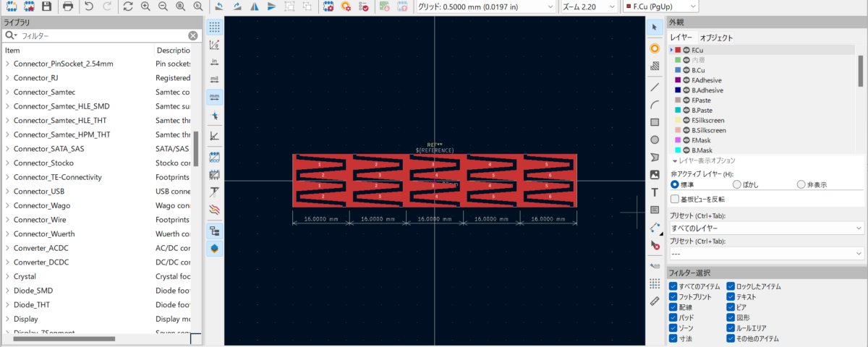The image size is (868, 347).
Task: Click the save footprint disk icon
Action: coord(47,7)
